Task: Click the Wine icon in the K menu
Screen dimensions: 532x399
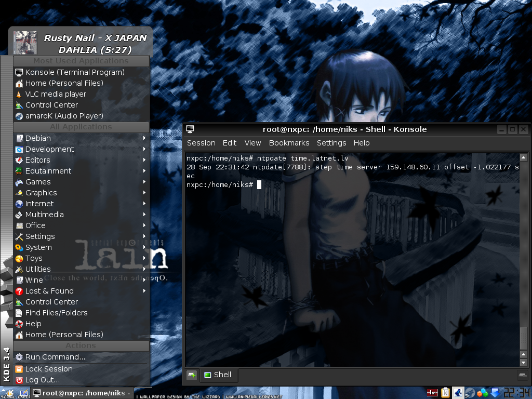Action: click(x=19, y=280)
